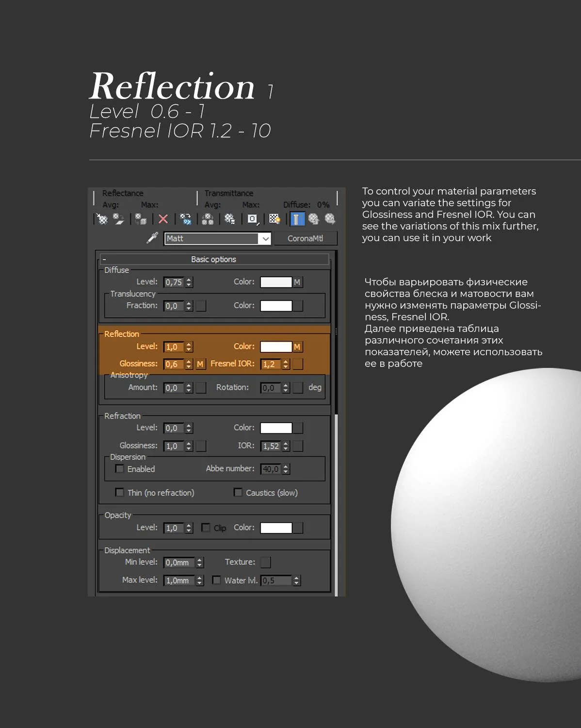Click Put Material to Scene icon

[x=118, y=219]
